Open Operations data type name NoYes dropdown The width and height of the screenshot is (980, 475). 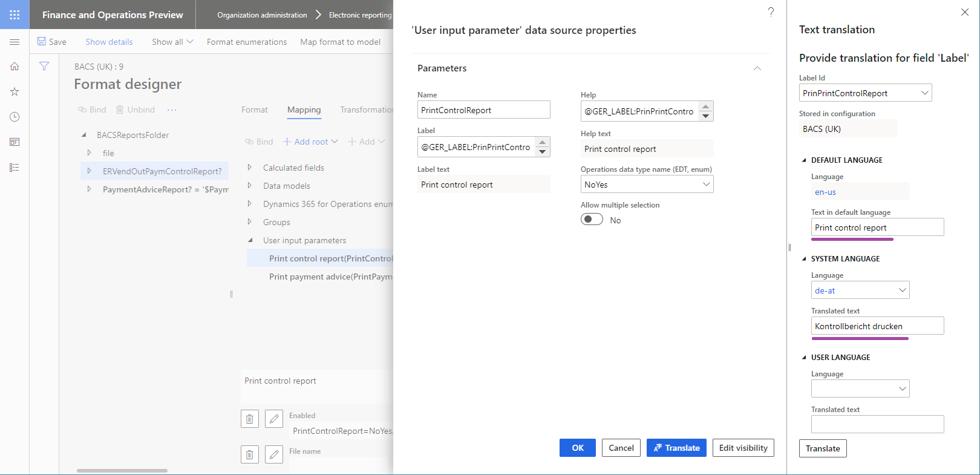[706, 184]
